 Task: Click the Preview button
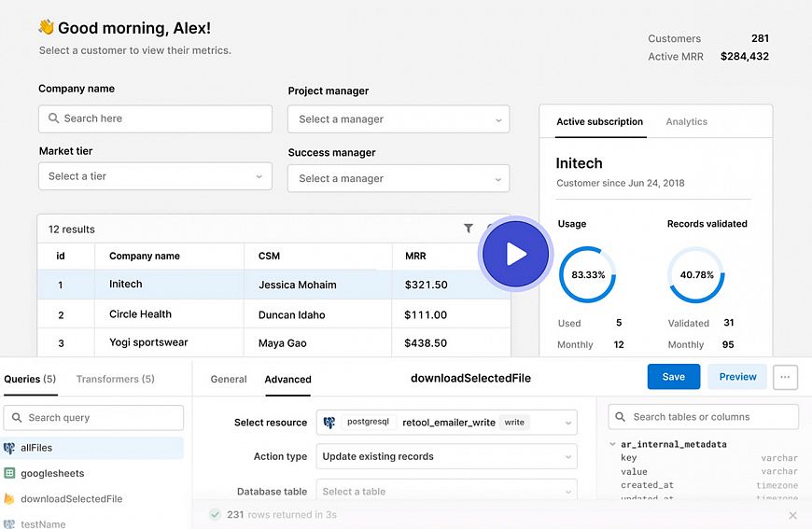coord(737,377)
